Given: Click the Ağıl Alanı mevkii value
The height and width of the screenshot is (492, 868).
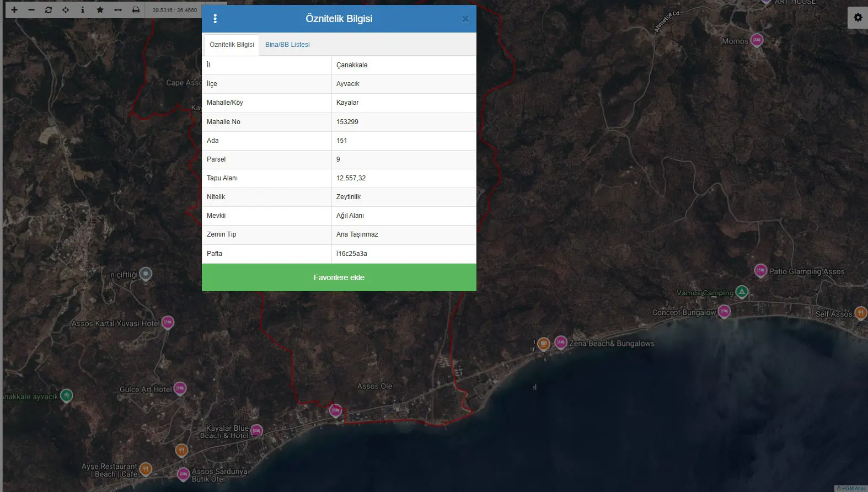Looking at the screenshot, I should [x=404, y=216].
